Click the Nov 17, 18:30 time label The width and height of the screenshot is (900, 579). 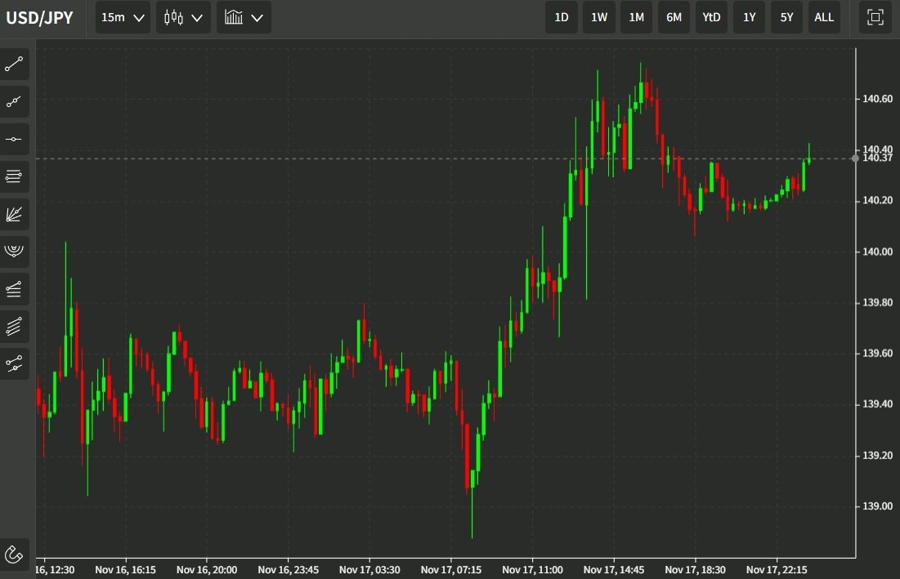coord(695,570)
